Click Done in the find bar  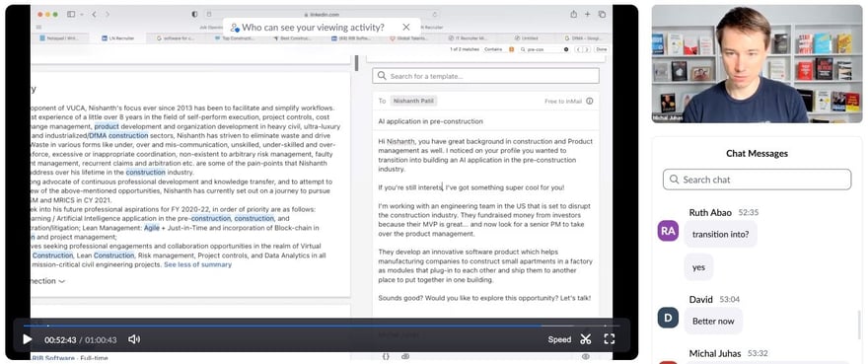pos(601,49)
